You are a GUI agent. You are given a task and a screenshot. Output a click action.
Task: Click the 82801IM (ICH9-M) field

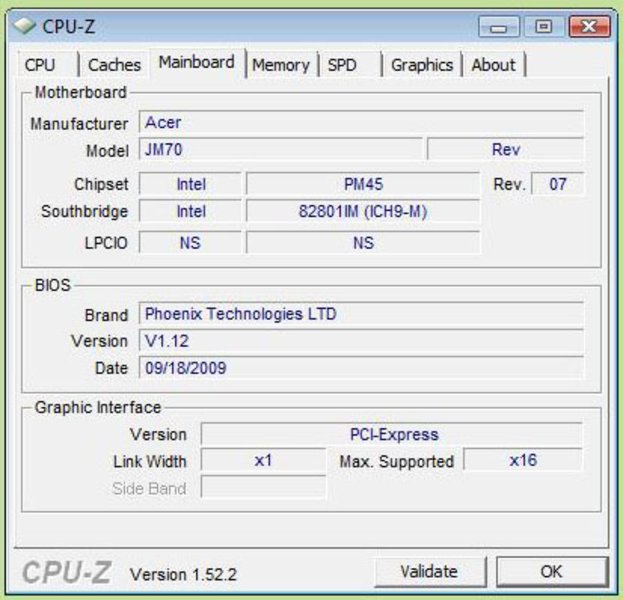[x=363, y=211]
